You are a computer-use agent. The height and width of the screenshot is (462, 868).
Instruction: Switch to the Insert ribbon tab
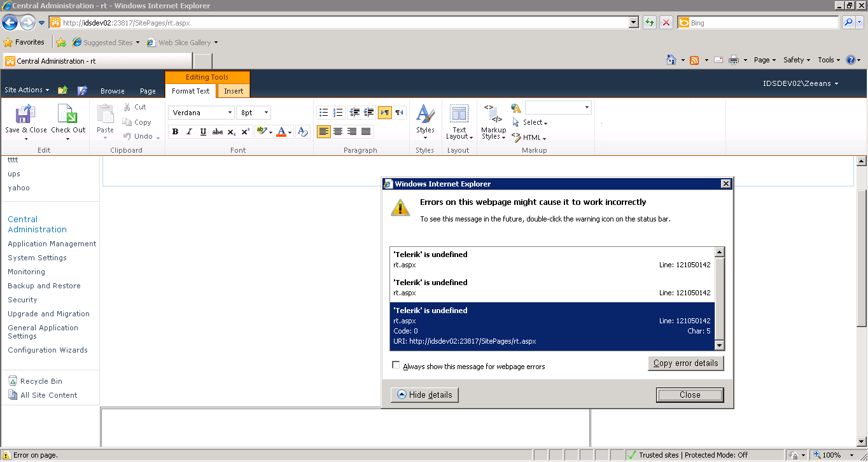(234, 91)
